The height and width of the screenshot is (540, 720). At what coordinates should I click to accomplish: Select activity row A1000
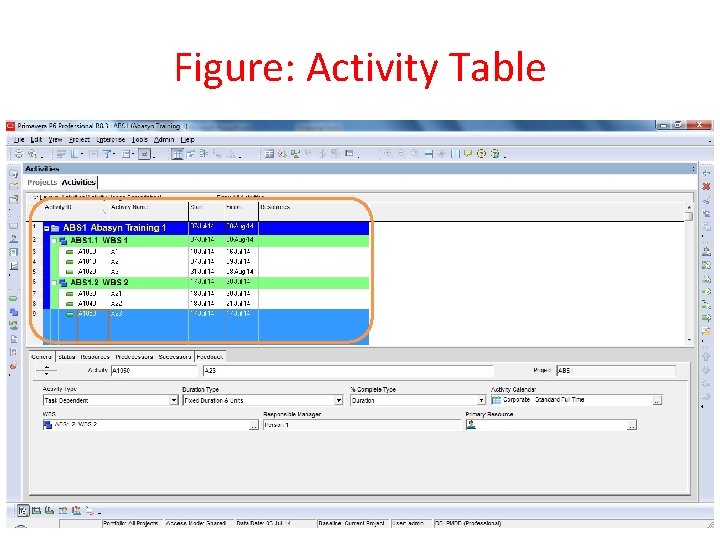tap(214, 252)
